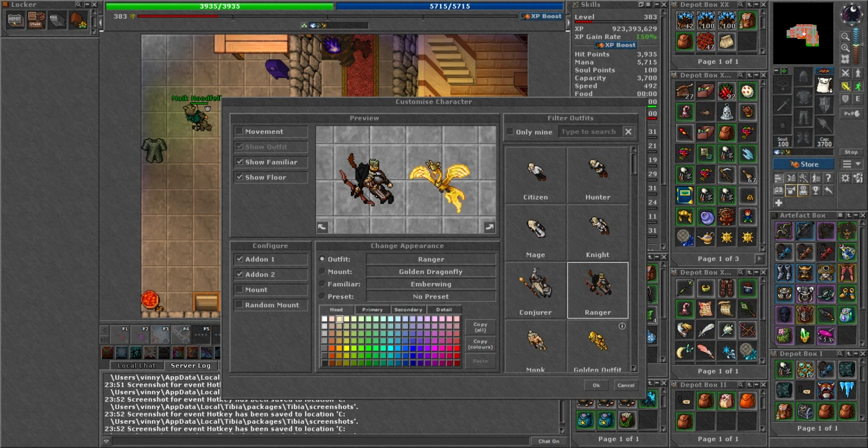Open the question mark help icon
This screenshot has width=868, height=448.
(x=827, y=178)
